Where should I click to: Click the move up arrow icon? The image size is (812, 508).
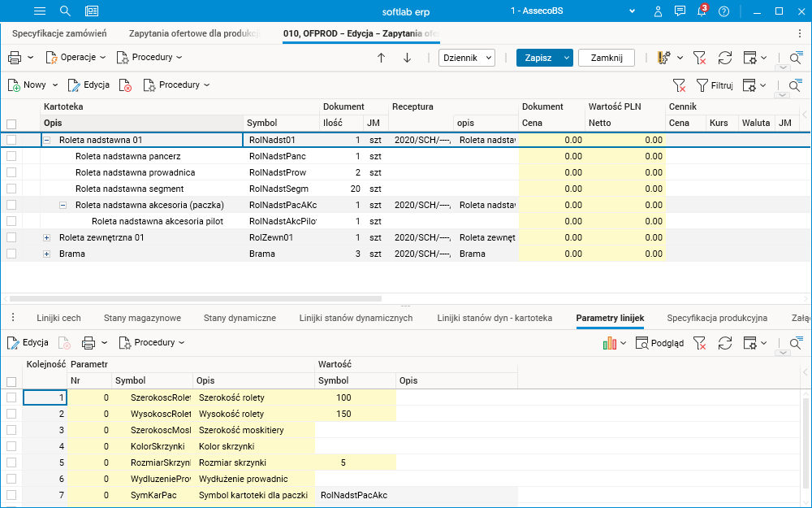coord(381,58)
